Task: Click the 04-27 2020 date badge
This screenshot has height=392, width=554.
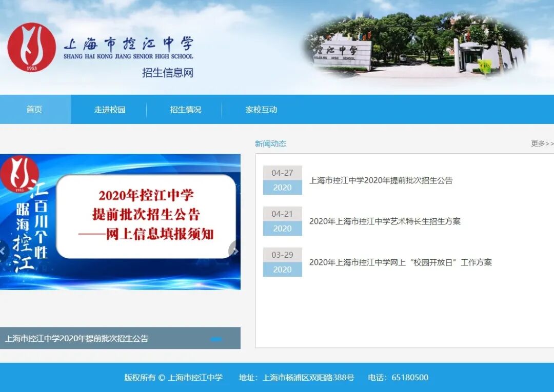Action: coord(282,180)
